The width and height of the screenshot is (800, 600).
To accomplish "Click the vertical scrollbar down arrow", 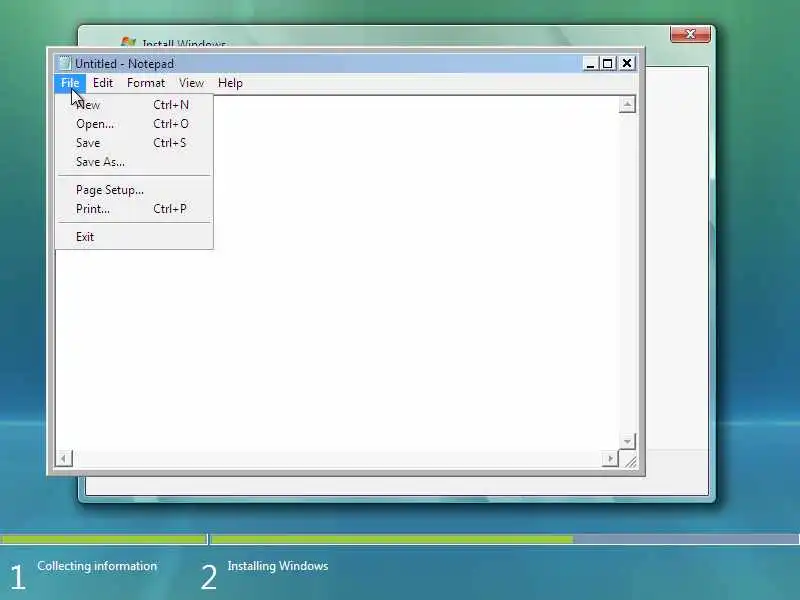I will point(627,441).
